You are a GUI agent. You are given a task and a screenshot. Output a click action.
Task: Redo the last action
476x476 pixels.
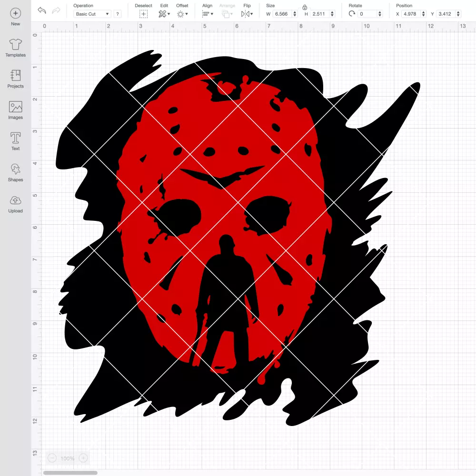coord(56,10)
